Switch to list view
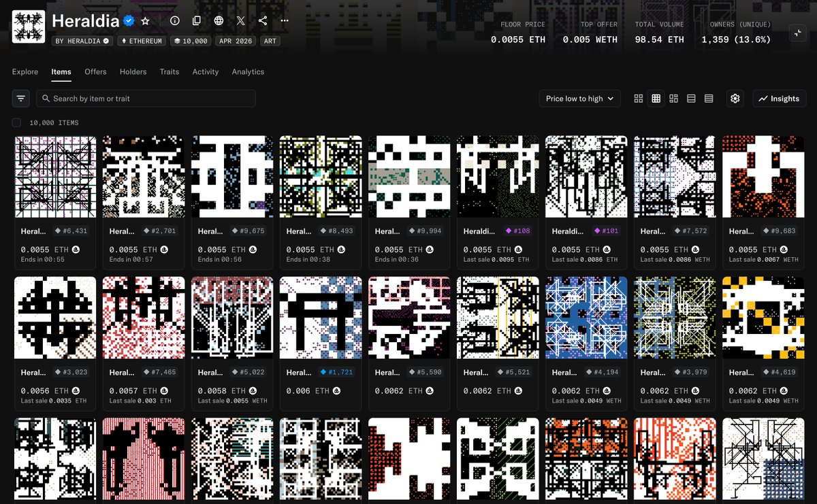817x504 pixels. tap(691, 99)
